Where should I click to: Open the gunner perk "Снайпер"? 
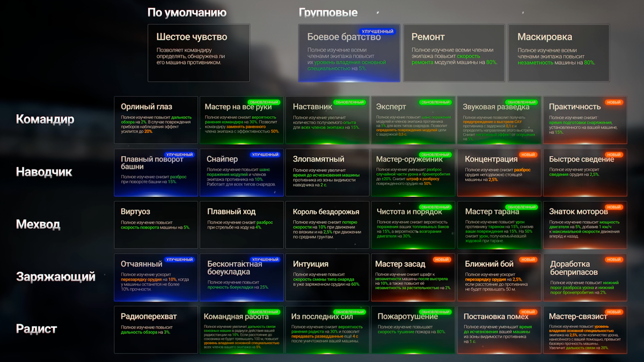click(241, 172)
